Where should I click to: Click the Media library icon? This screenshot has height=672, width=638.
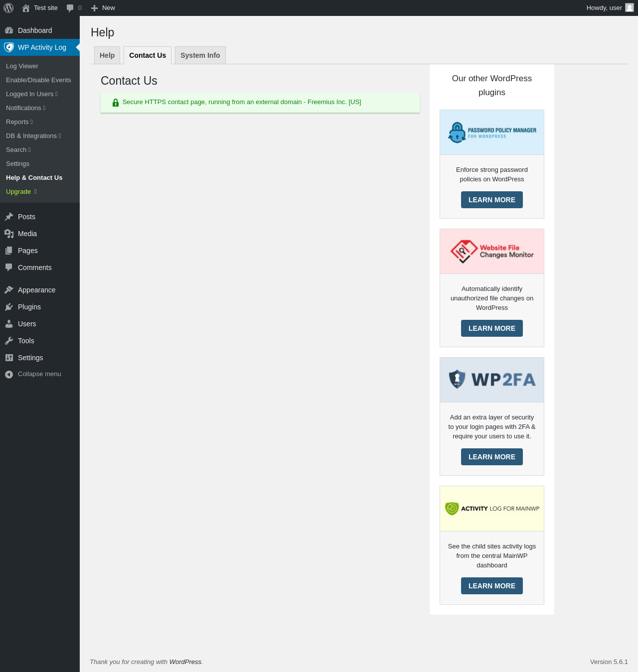point(9,234)
